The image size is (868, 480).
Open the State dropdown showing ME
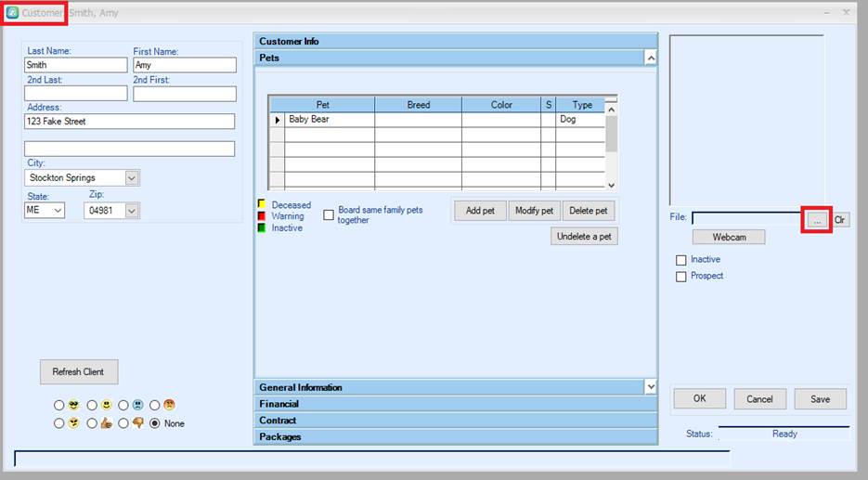coord(58,211)
